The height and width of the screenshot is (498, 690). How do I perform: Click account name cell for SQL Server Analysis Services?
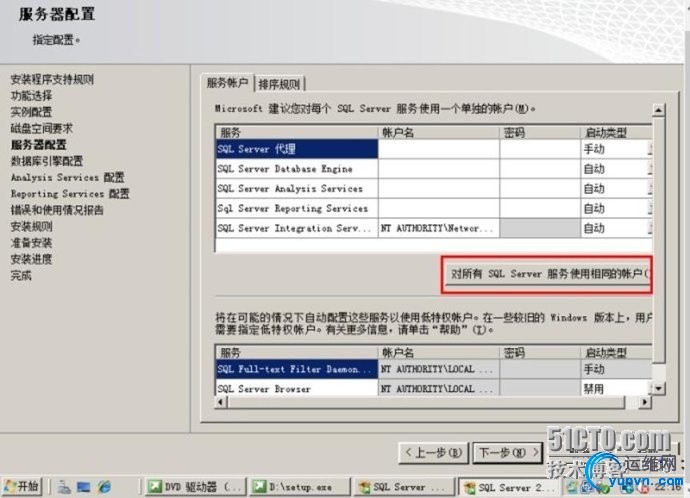(x=439, y=188)
